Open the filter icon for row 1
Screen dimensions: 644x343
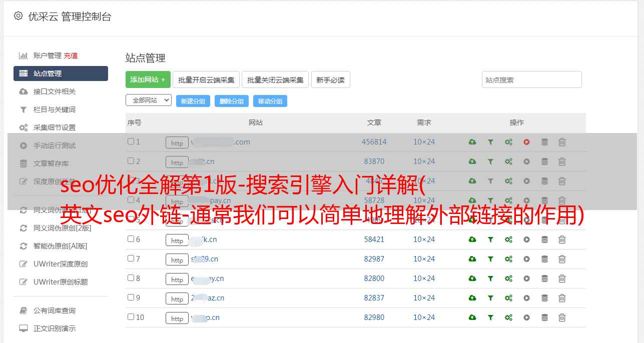click(x=490, y=142)
